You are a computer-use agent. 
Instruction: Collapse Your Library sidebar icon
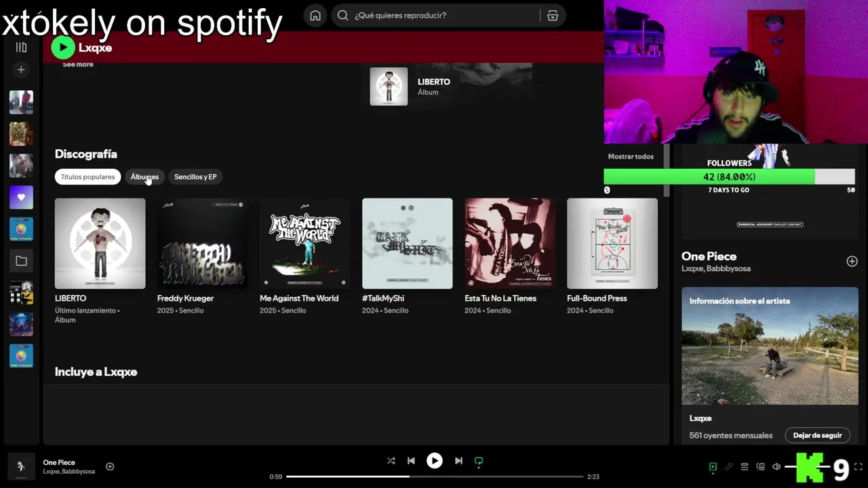pos(21,47)
